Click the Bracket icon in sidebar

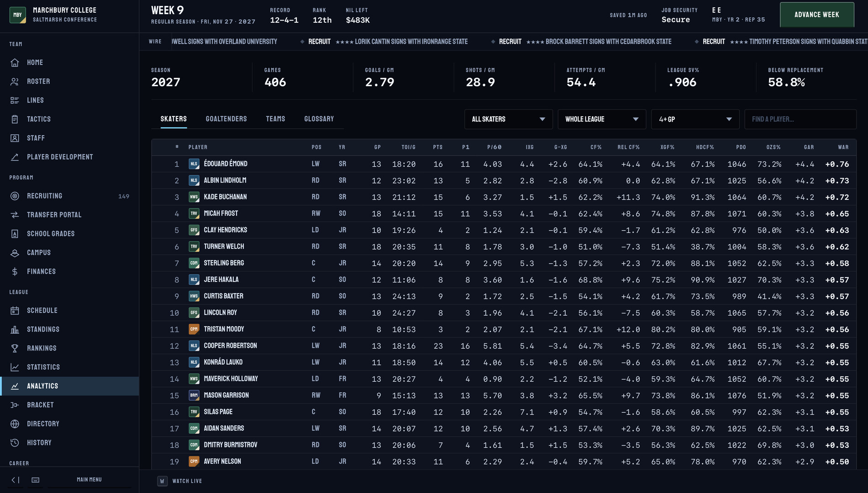15,405
